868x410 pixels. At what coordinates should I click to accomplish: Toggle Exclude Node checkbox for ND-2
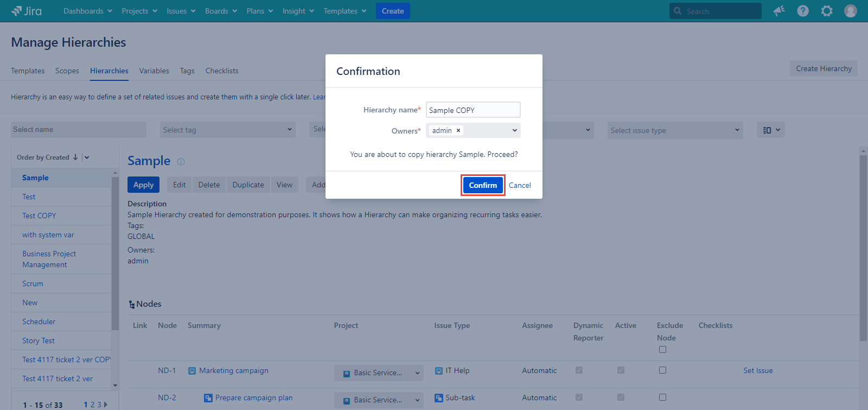click(662, 398)
